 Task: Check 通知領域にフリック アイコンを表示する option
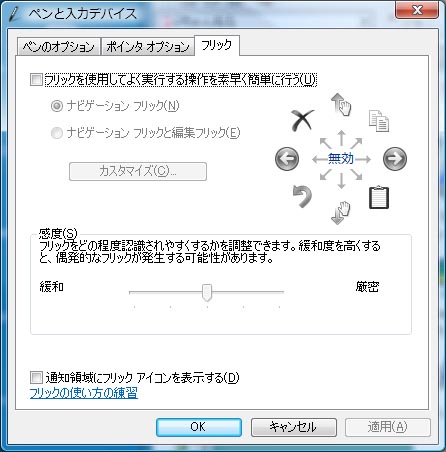click(36, 378)
